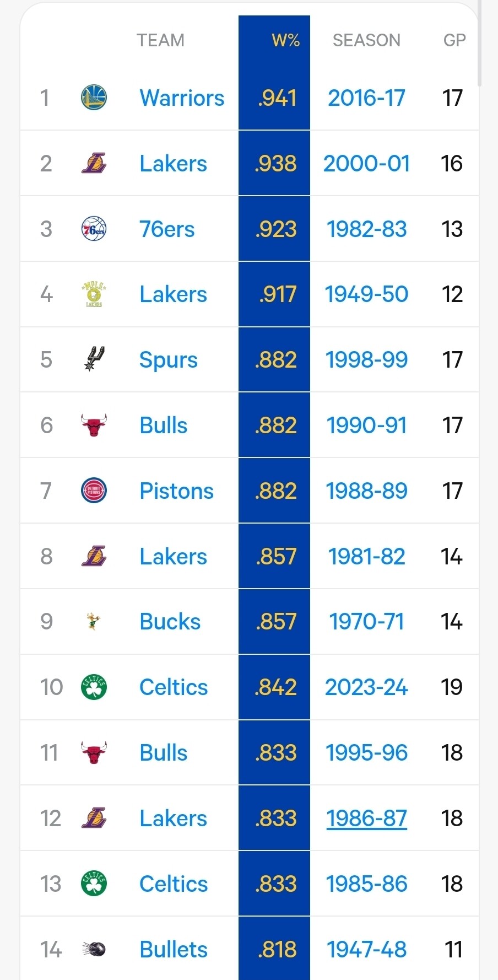Click the TEAM column header
The width and height of the screenshot is (498, 980).
(x=160, y=40)
